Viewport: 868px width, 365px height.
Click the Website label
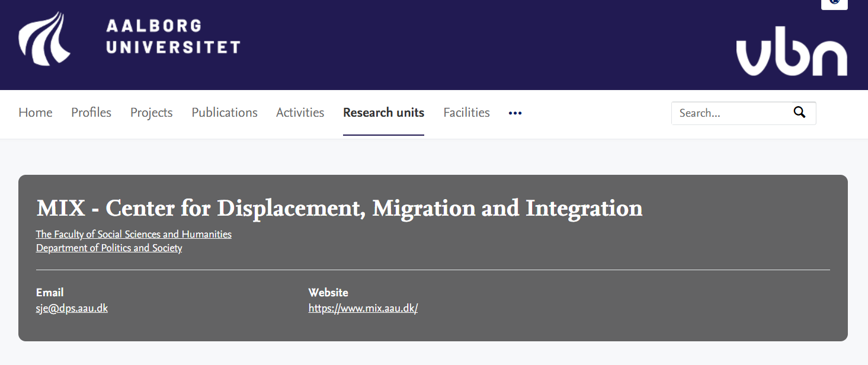coord(328,293)
